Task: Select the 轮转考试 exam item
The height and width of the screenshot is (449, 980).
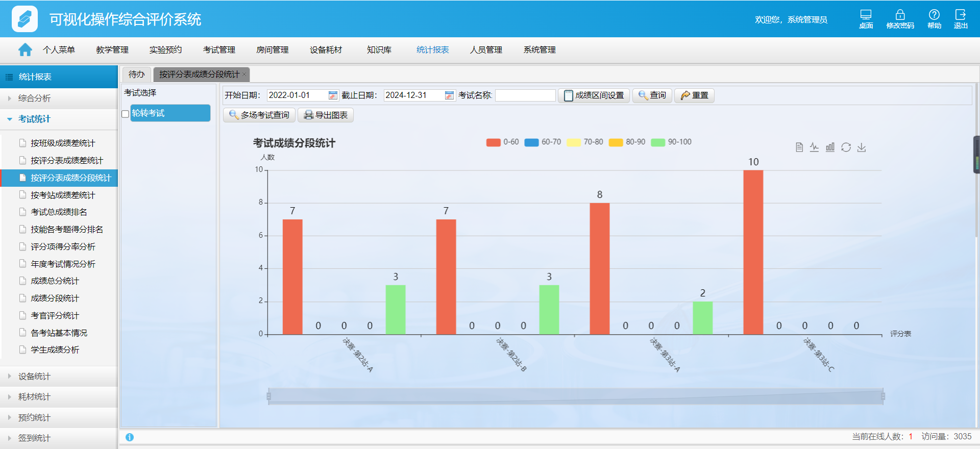Action: [x=170, y=113]
